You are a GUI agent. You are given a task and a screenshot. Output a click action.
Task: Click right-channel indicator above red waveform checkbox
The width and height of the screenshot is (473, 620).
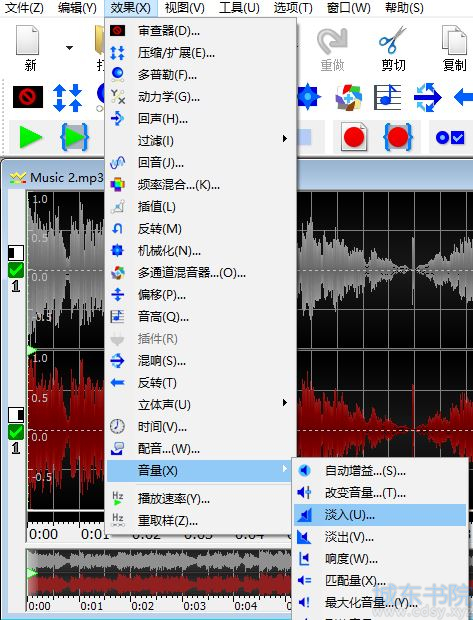[x=16, y=415]
